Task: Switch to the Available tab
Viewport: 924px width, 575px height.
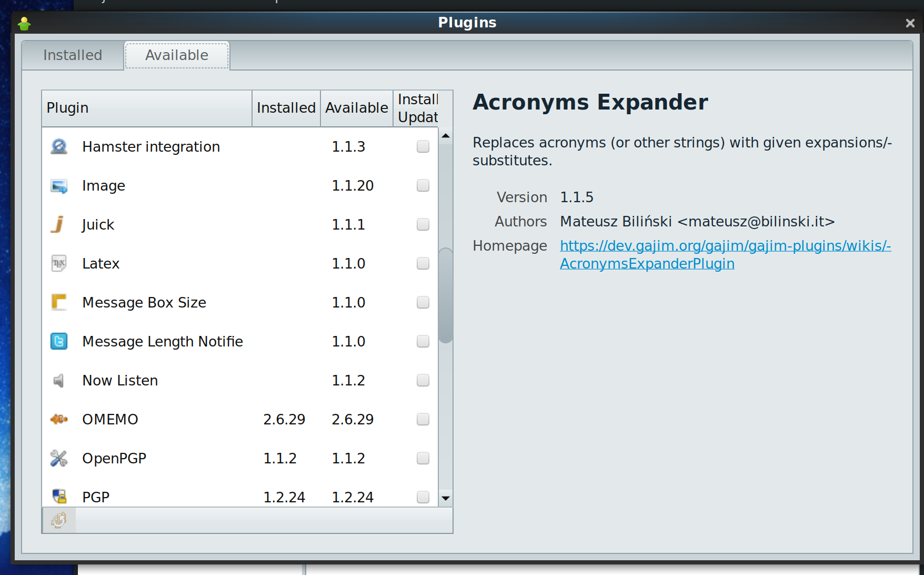Action: (x=177, y=55)
